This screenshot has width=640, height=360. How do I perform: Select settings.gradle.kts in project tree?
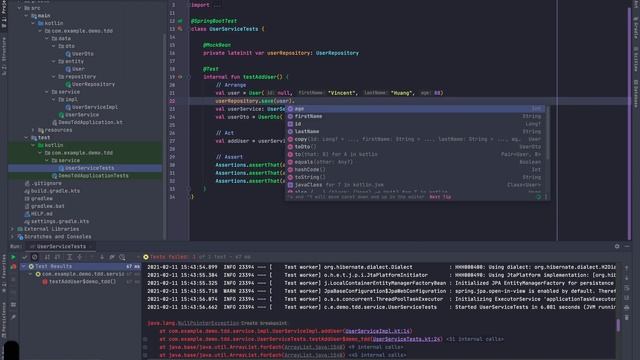coord(56,221)
